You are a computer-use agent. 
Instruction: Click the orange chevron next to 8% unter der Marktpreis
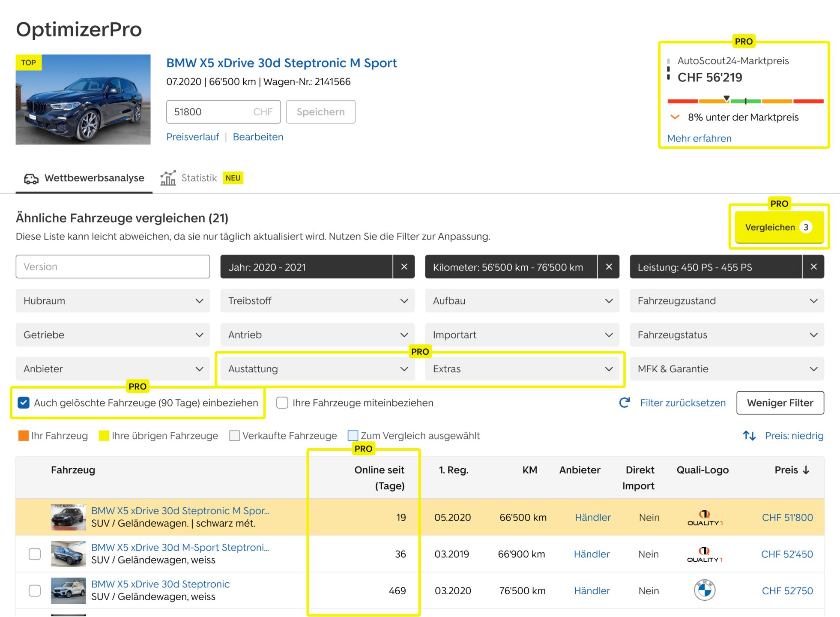[675, 117]
